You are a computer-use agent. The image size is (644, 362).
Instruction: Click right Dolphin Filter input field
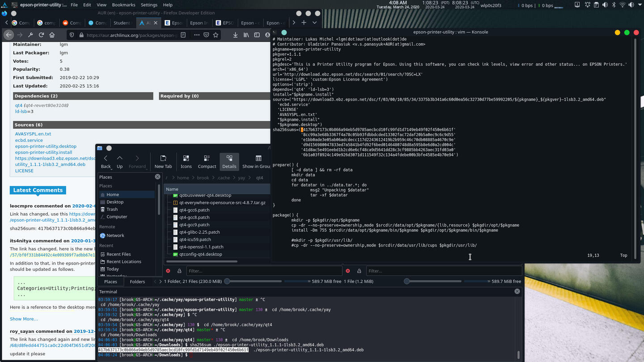(x=444, y=271)
